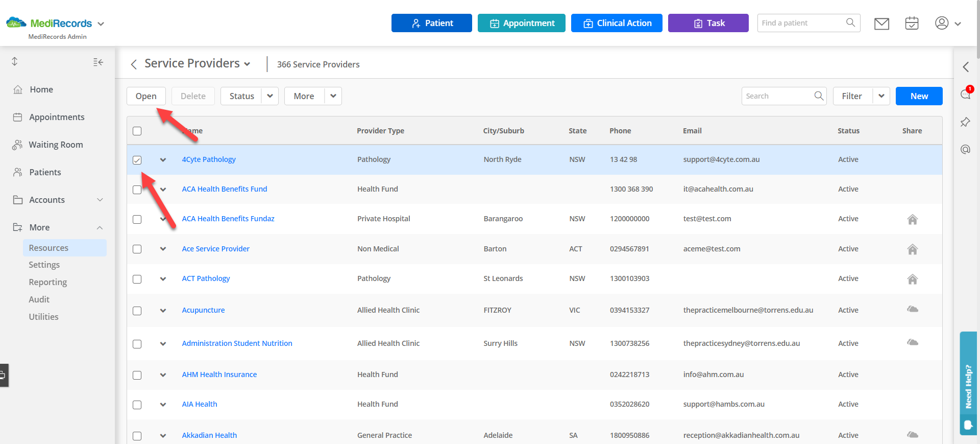
Task: Open the Filter dropdown arrow
Action: click(881, 96)
